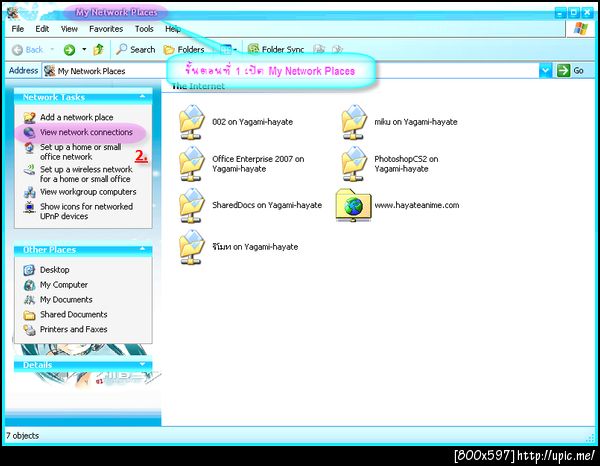The height and width of the screenshot is (466, 600).
Task: Click the miku on Yagami-hayate label
Action: [x=416, y=122]
